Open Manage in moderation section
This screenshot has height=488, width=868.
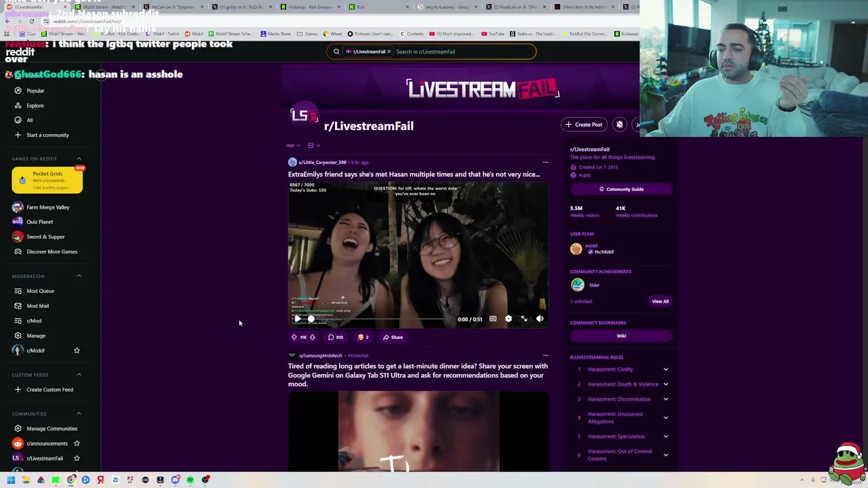(x=36, y=335)
